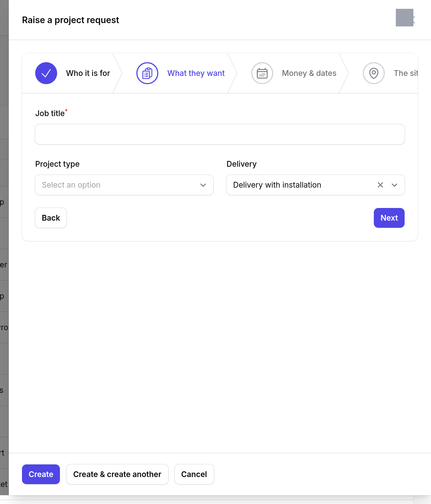431x504 pixels.
Task: Clear the Delivery selection with the X
Action: coord(380,185)
